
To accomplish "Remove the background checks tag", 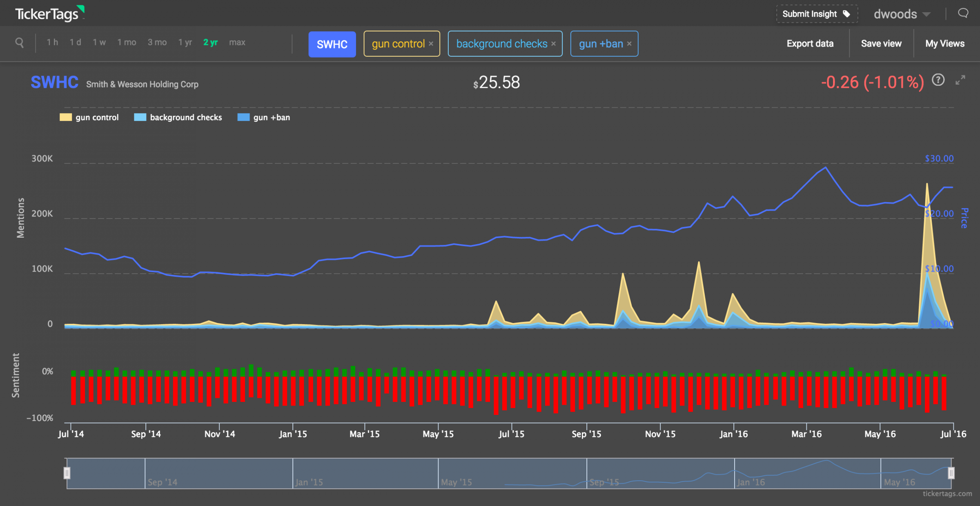I will pyautogui.click(x=553, y=44).
